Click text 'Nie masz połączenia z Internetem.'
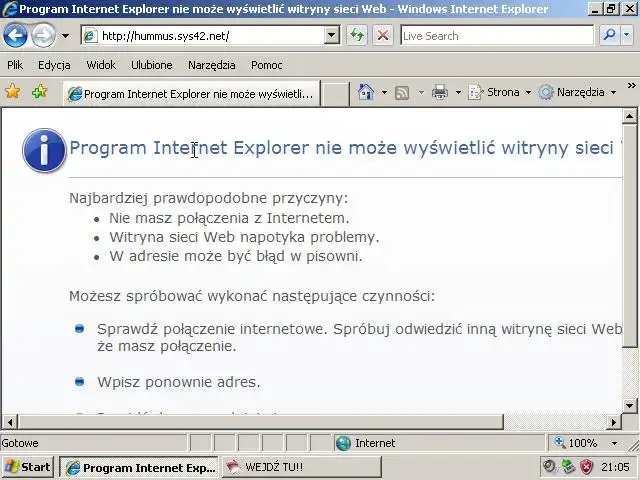Image resolution: width=640 pixels, height=480 pixels. point(229,218)
